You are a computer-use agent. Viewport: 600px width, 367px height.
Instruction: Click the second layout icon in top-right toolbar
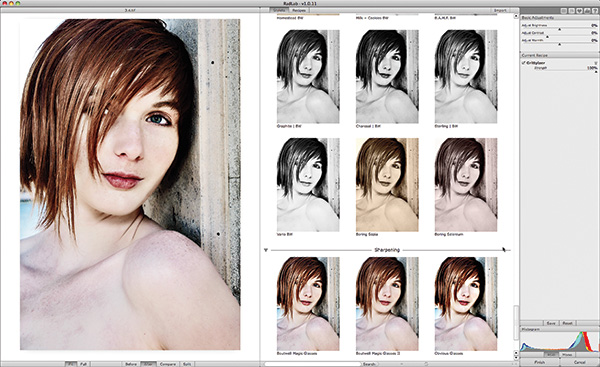572,11
